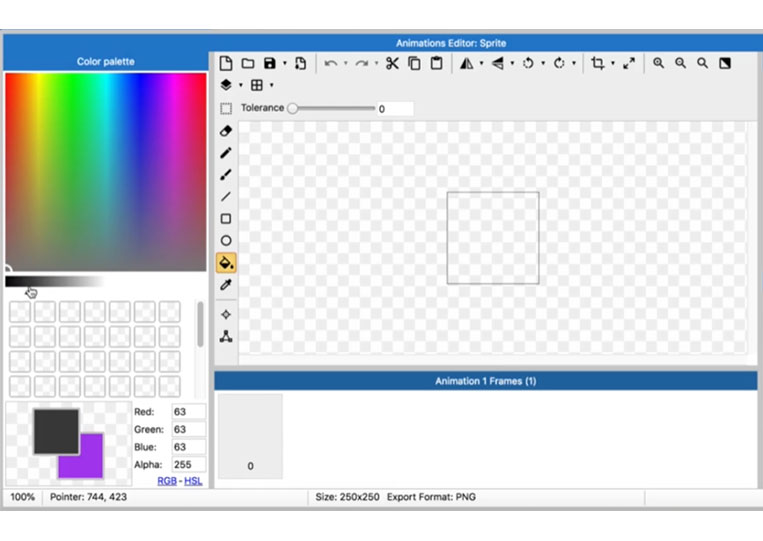Pick a color in rainbow gradient
Image resolution: width=763 pixels, height=541 pixels.
pyautogui.click(x=106, y=172)
